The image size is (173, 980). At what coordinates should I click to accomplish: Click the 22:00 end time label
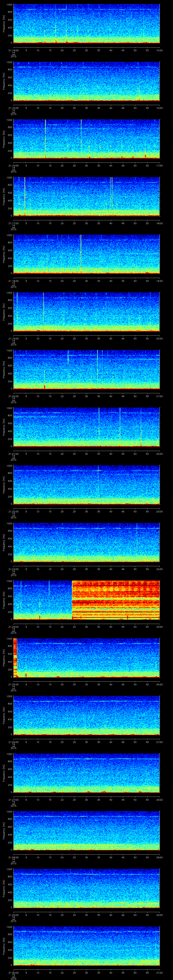[160, 454]
